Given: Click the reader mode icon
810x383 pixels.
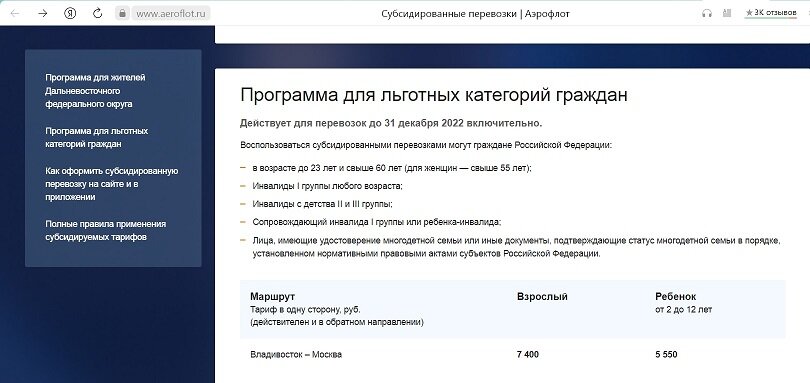Looking at the screenshot, I should (727, 13).
